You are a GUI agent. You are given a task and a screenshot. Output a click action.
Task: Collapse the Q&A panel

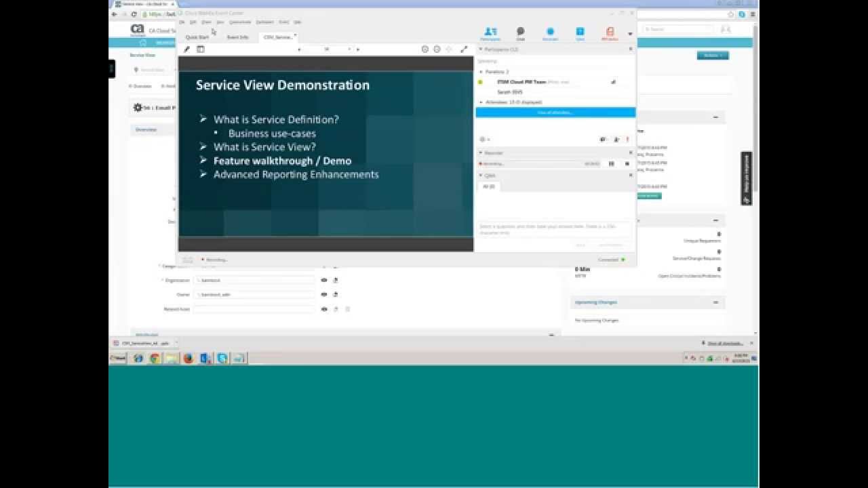coord(480,176)
